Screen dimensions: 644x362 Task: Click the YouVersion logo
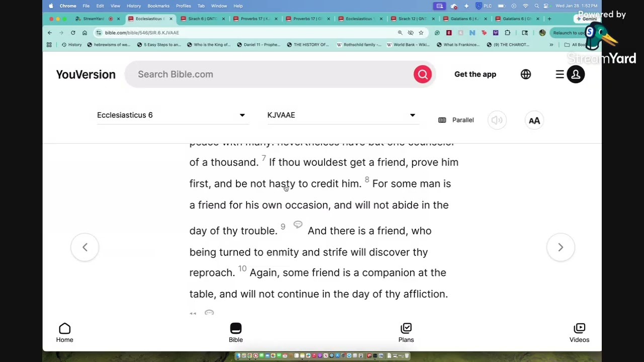coord(86,74)
